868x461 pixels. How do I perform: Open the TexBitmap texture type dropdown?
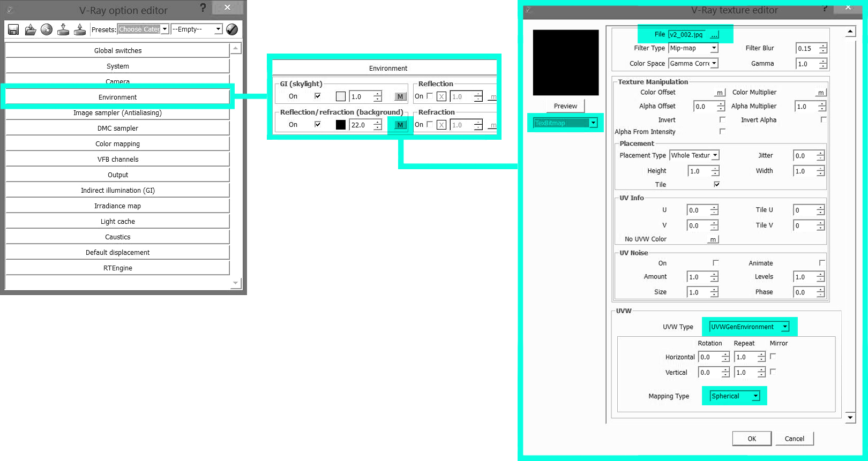pos(565,123)
